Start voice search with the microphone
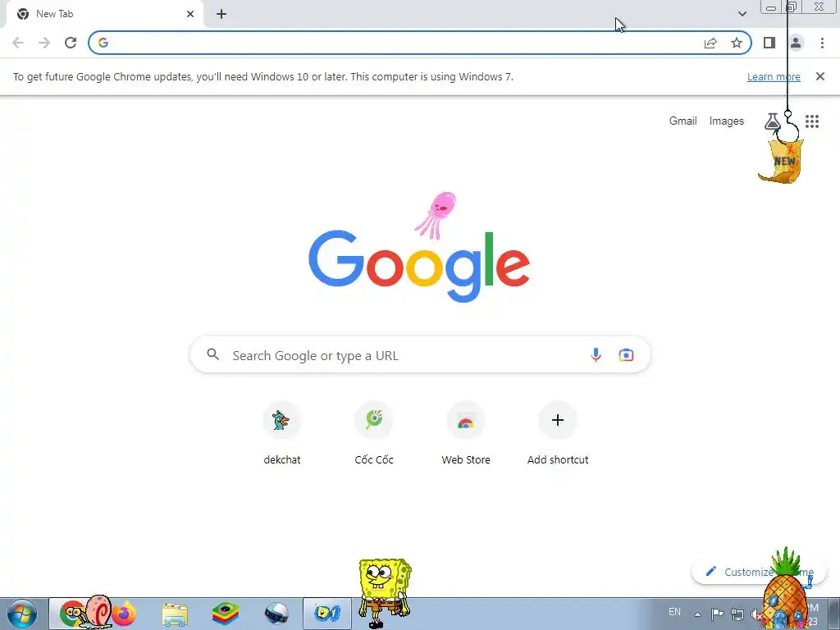The image size is (840, 630). (596, 354)
